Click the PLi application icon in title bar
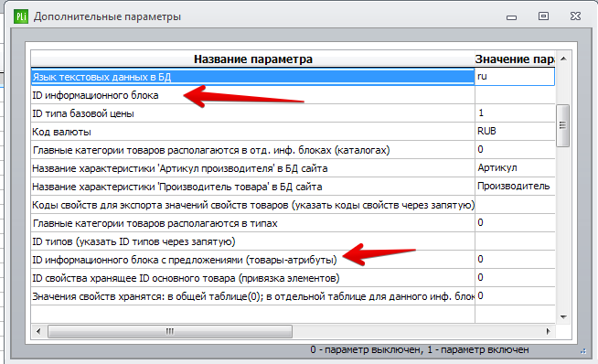Image resolution: width=598 pixels, height=364 pixels. coord(21,16)
